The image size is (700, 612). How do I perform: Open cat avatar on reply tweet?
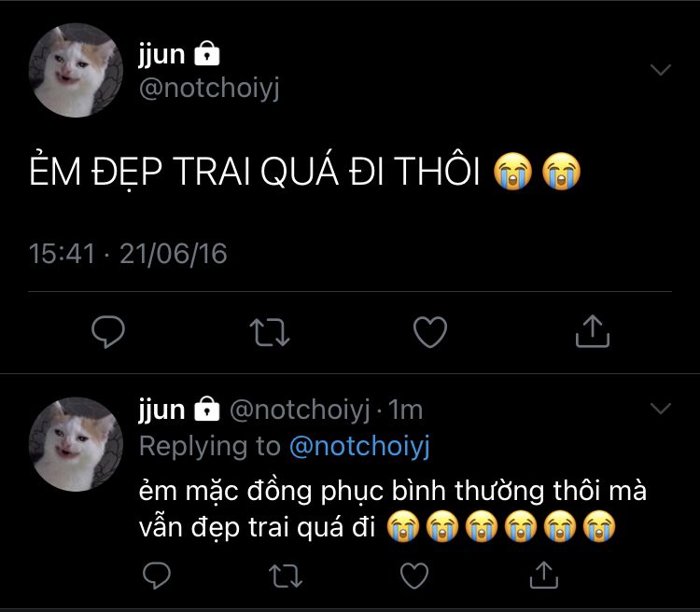[76, 444]
